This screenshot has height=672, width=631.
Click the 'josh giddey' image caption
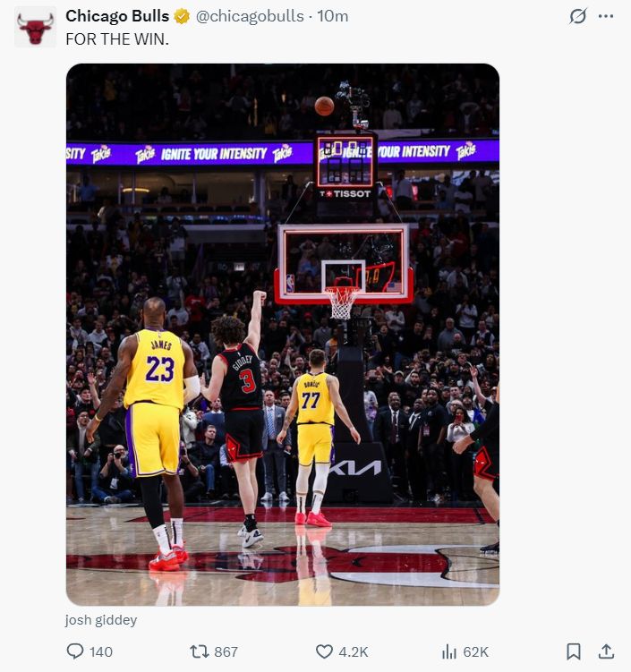101,619
